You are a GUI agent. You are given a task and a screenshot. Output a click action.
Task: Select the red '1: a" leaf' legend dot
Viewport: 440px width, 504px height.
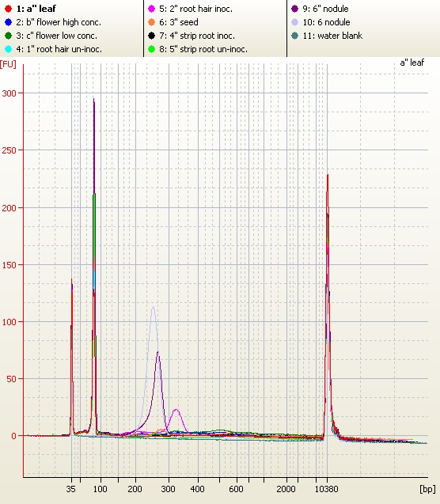[9, 9]
